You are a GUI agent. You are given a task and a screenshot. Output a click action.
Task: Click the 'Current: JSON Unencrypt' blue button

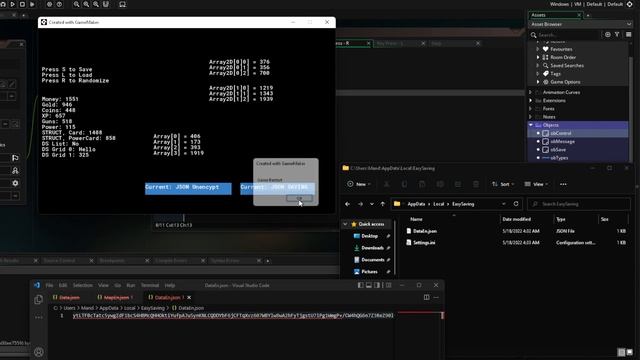point(188,188)
